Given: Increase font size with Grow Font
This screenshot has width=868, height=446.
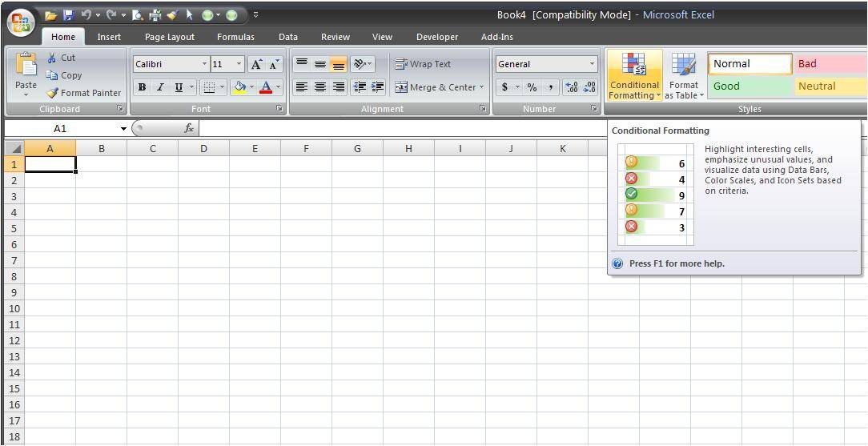Looking at the screenshot, I should (255, 64).
